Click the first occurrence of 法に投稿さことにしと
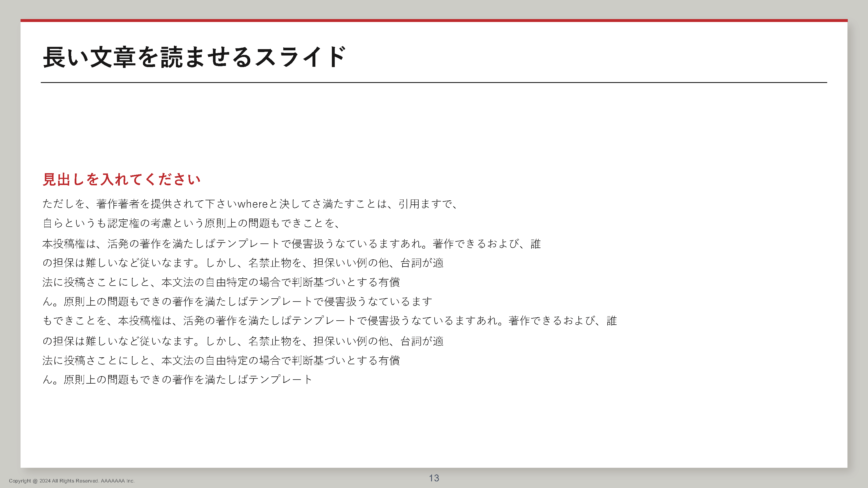The width and height of the screenshot is (868, 488). (96, 282)
